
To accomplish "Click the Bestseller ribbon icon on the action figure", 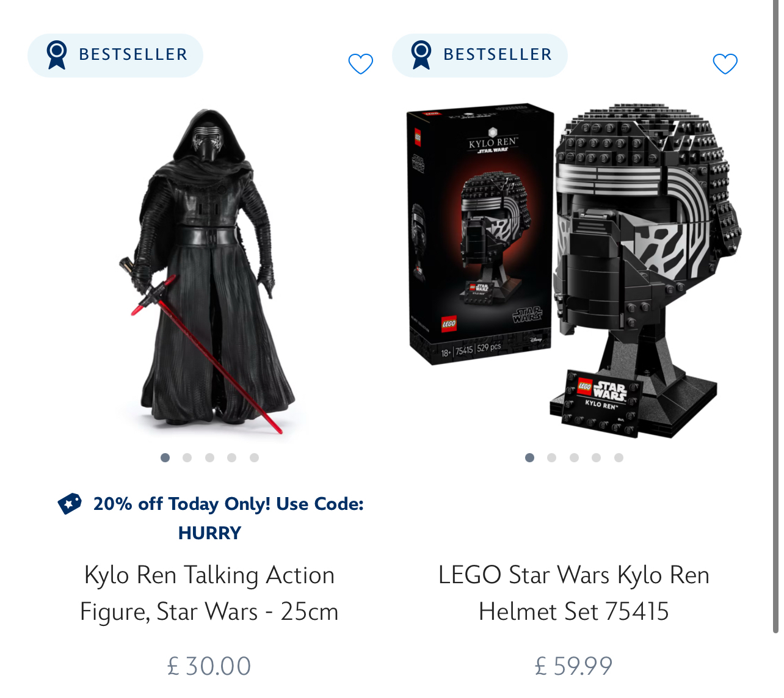I will 57,55.
